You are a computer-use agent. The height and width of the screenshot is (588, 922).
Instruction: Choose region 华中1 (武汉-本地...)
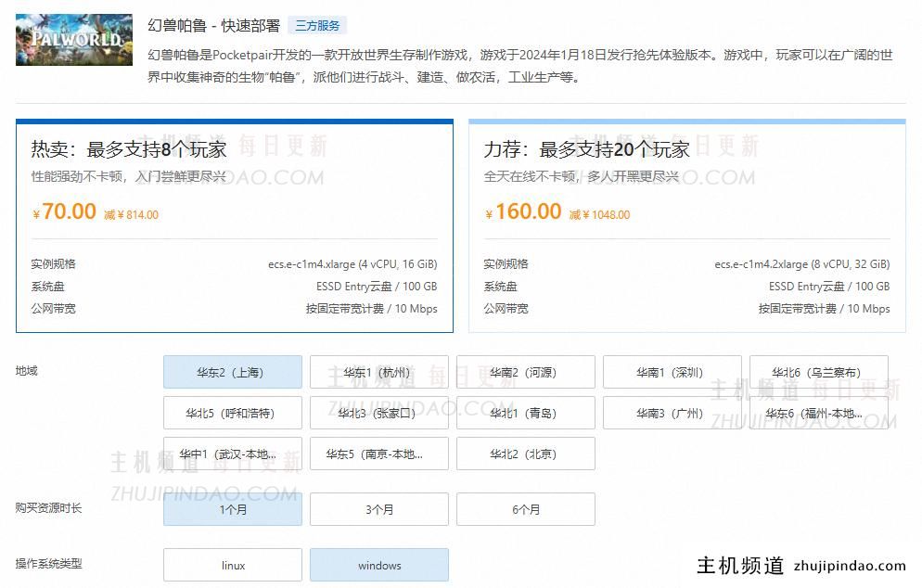coord(233,454)
